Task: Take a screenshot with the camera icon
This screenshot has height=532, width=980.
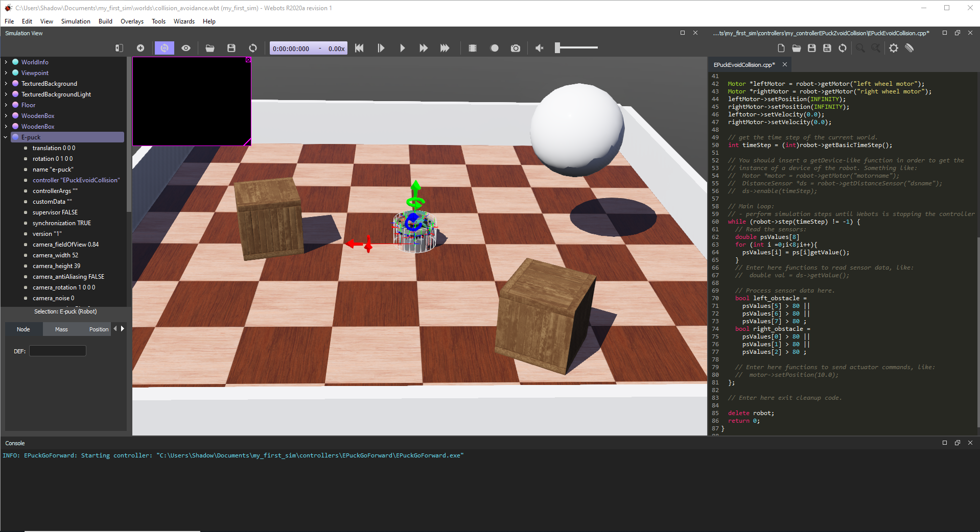Action: (516, 48)
